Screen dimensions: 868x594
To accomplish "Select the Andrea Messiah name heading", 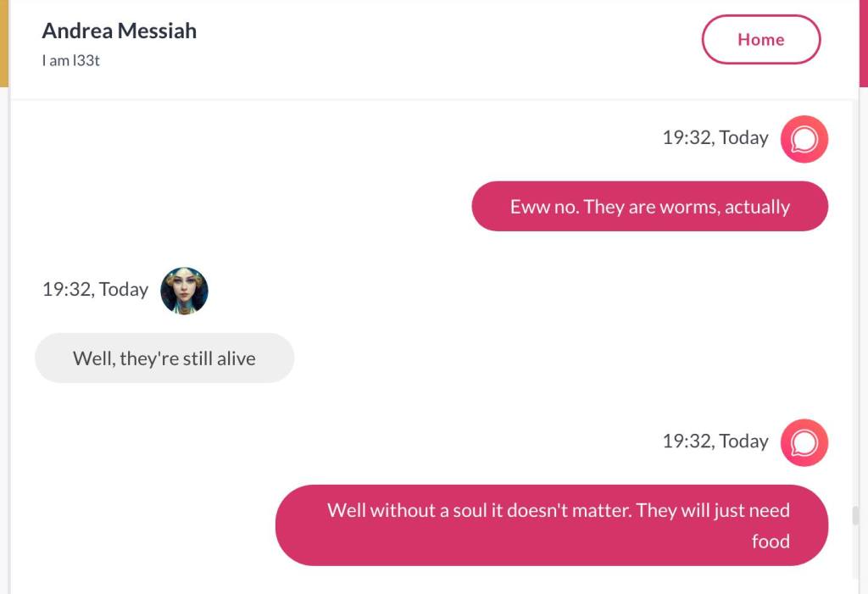I will click(120, 31).
